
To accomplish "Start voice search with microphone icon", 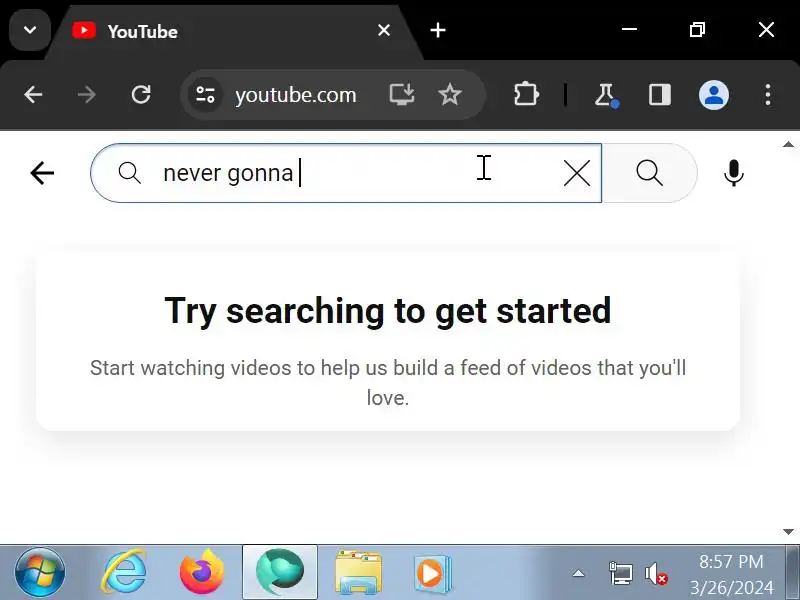I will click(734, 173).
